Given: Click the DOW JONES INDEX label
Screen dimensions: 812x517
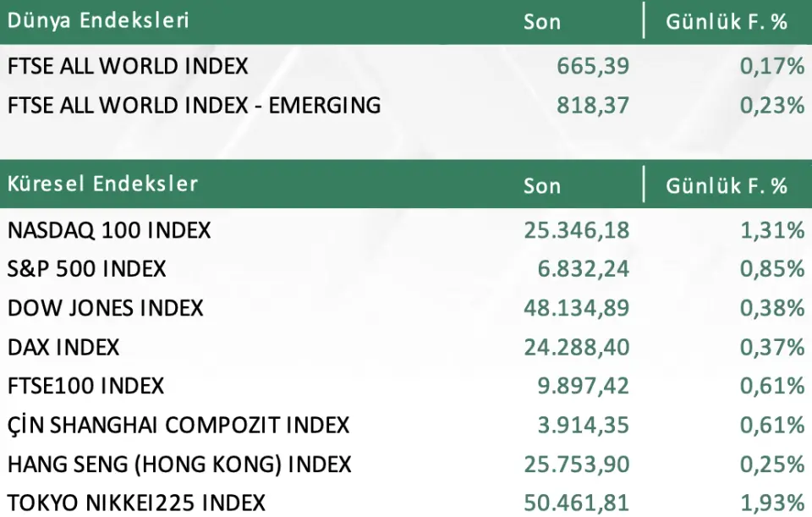Looking at the screenshot, I should [106, 308].
